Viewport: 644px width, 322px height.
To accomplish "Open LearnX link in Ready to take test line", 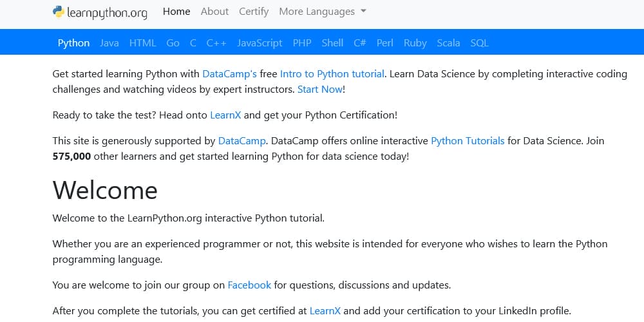I will coord(225,115).
